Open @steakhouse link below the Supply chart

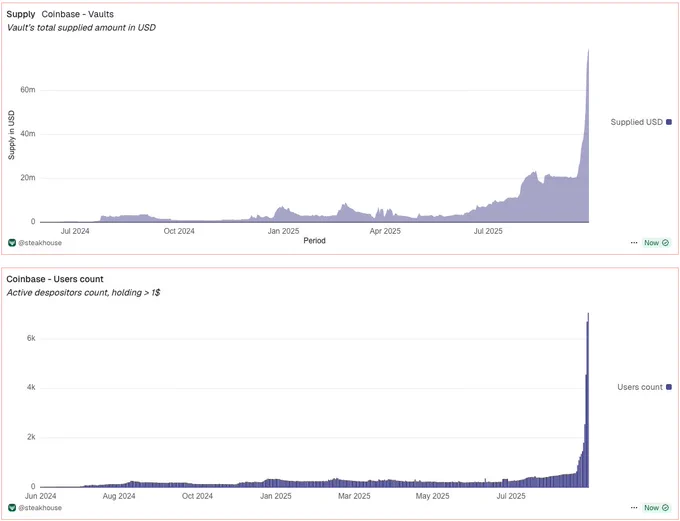[x=40, y=243]
